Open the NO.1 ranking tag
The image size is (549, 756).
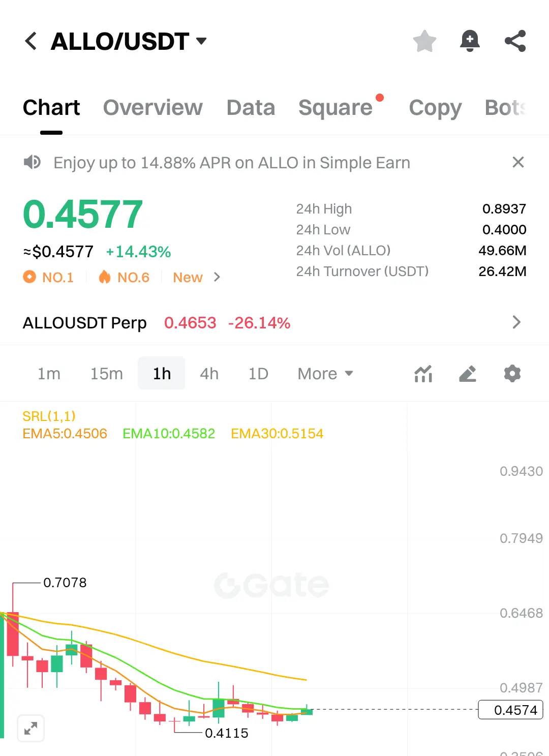[x=49, y=277]
